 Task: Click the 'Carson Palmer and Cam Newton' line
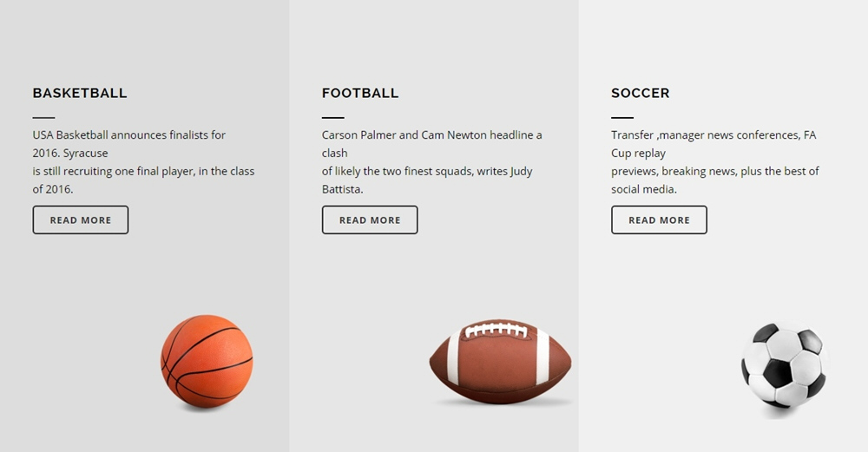pos(431,135)
